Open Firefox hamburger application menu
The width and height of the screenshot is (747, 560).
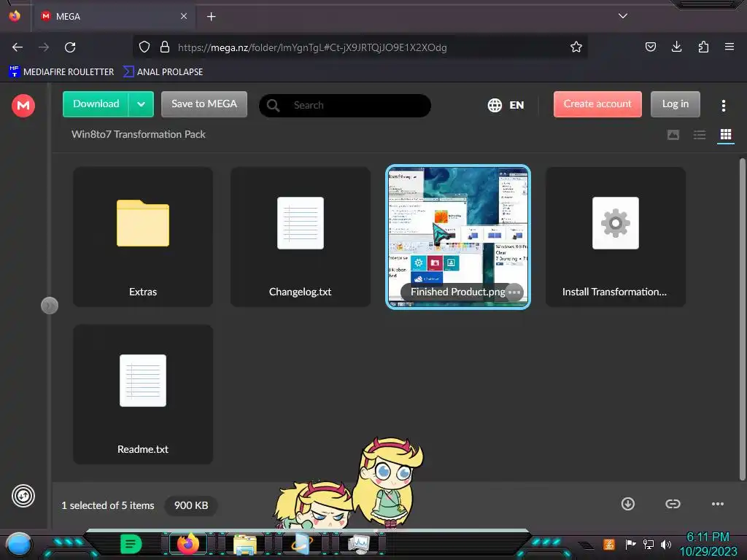(x=729, y=47)
